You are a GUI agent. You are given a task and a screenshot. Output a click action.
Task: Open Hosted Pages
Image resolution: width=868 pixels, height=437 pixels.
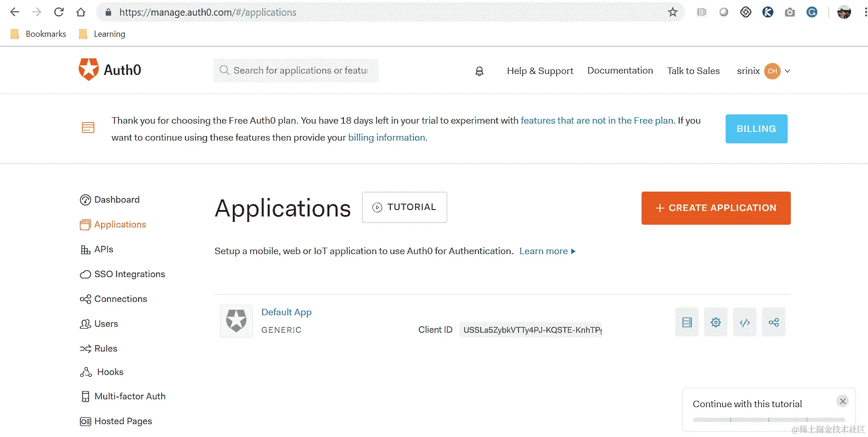click(116, 421)
